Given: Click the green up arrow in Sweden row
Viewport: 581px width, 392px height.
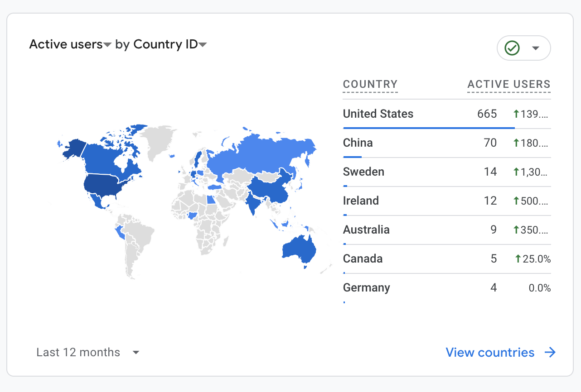Looking at the screenshot, I should pos(516,172).
